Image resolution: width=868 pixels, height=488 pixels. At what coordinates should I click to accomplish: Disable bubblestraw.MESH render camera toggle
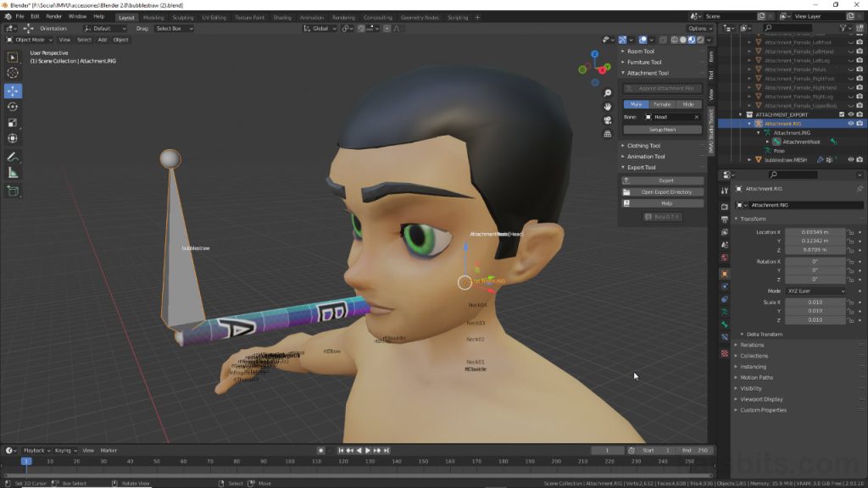860,159
